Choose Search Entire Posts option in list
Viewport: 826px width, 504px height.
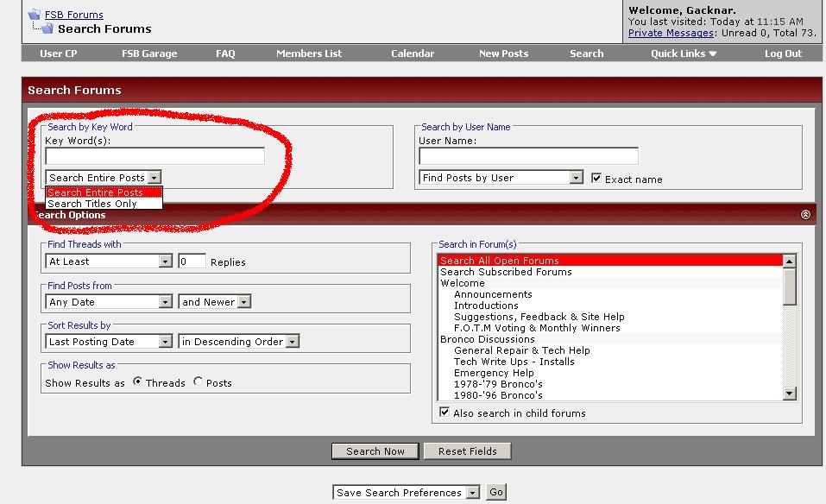point(104,192)
